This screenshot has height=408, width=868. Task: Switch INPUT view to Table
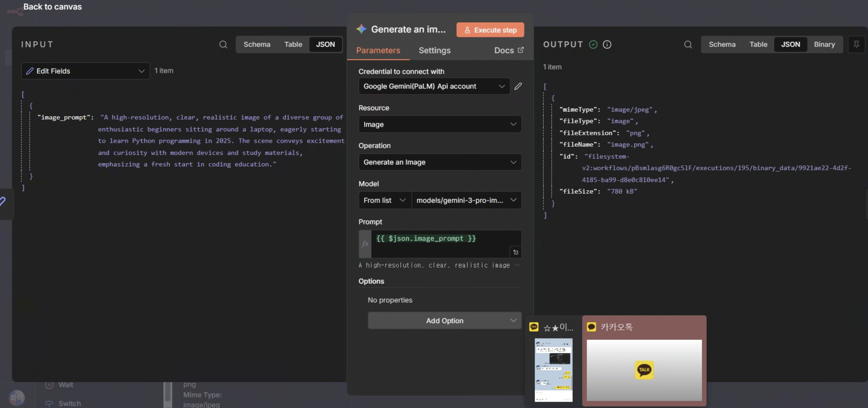point(293,44)
